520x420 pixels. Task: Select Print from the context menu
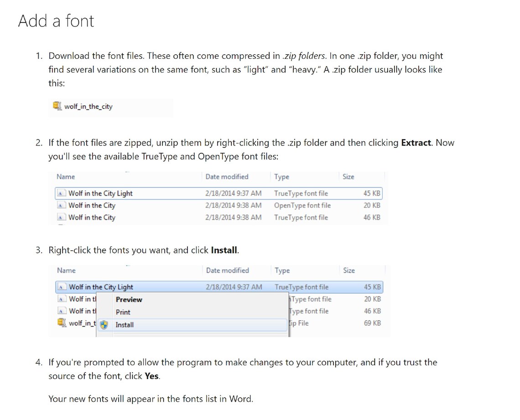122,312
